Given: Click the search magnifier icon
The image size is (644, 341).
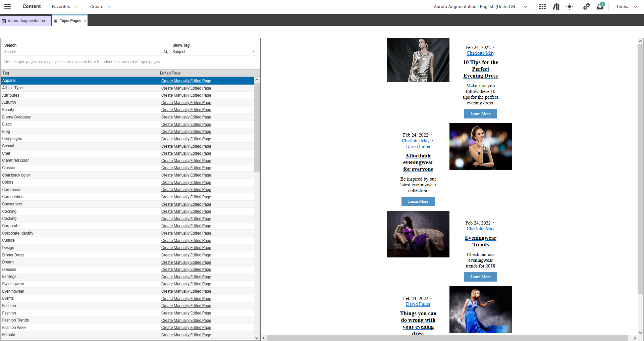Looking at the screenshot, I should [166, 51].
